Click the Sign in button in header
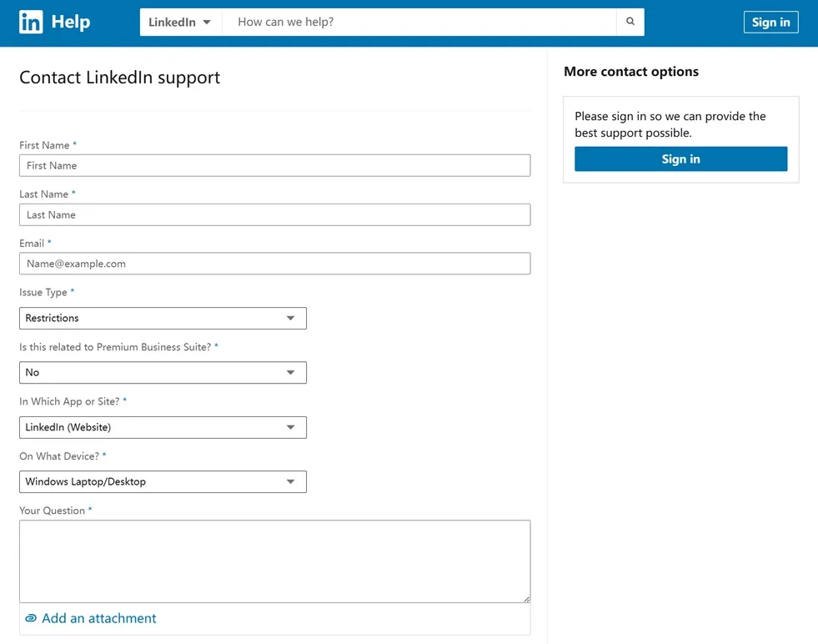 770,22
